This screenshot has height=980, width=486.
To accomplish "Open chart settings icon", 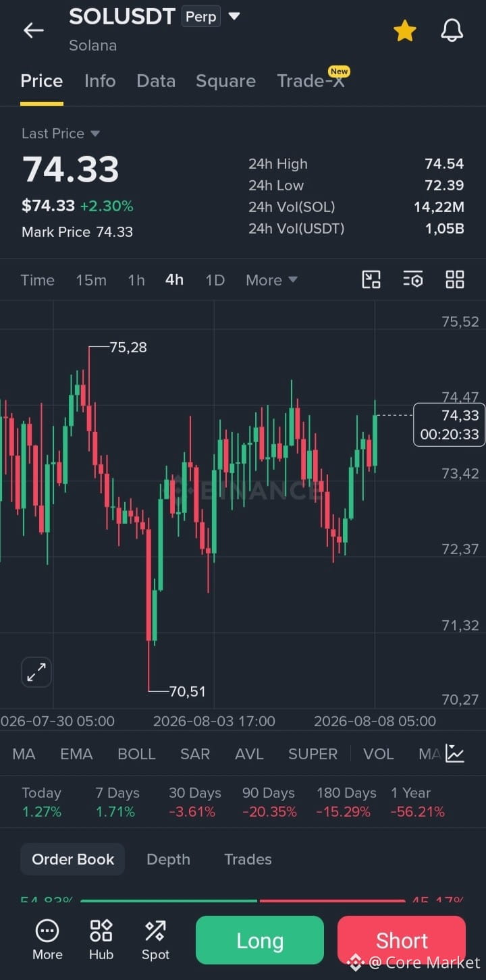I will pyautogui.click(x=413, y=279).
